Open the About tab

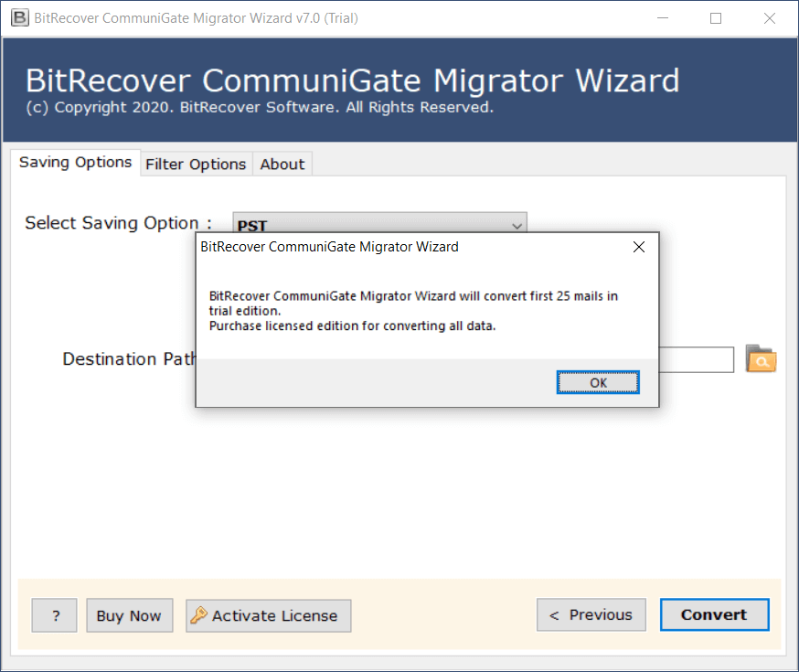coord(282,164)
